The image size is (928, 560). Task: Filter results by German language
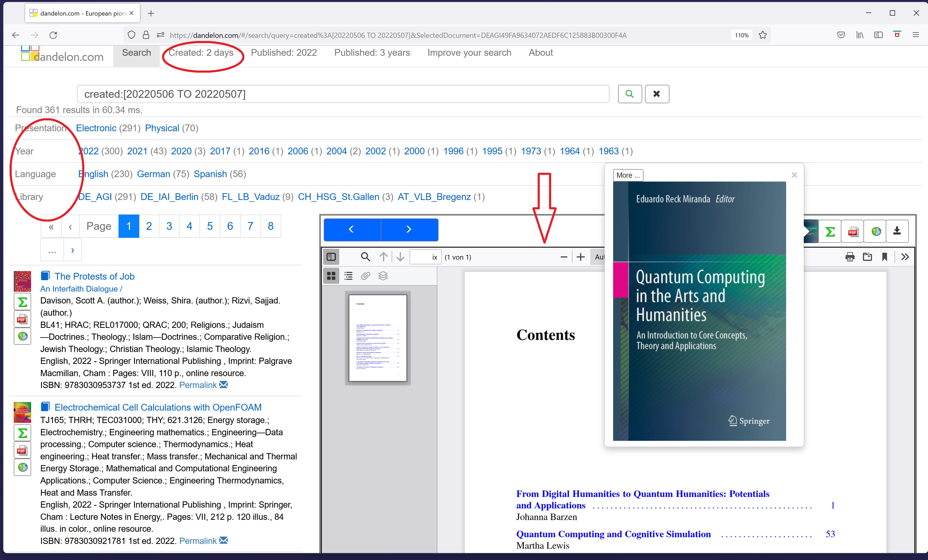tap(154, 174)
